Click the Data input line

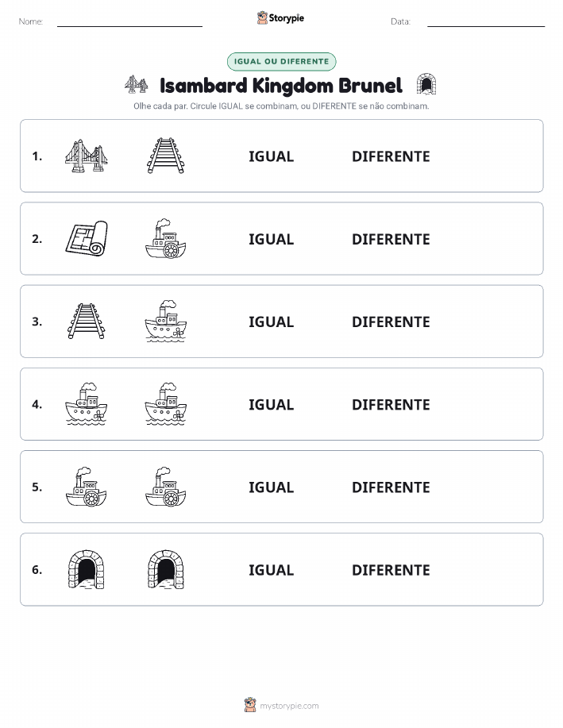(x=486, y=22)
